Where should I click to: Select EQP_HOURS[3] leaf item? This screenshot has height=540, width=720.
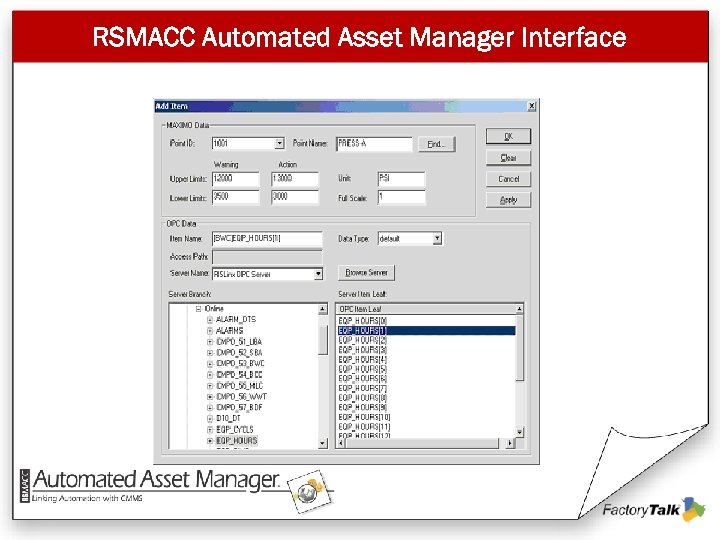(363, 349)
